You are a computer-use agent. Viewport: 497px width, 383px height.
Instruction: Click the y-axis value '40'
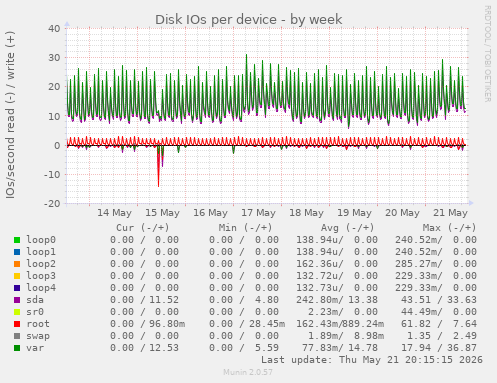pos(54,28)
